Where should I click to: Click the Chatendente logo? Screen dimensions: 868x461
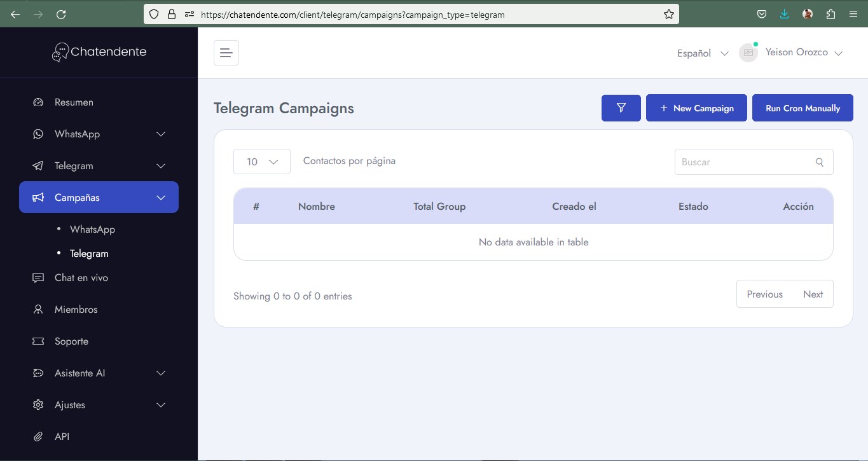[99, 52]
